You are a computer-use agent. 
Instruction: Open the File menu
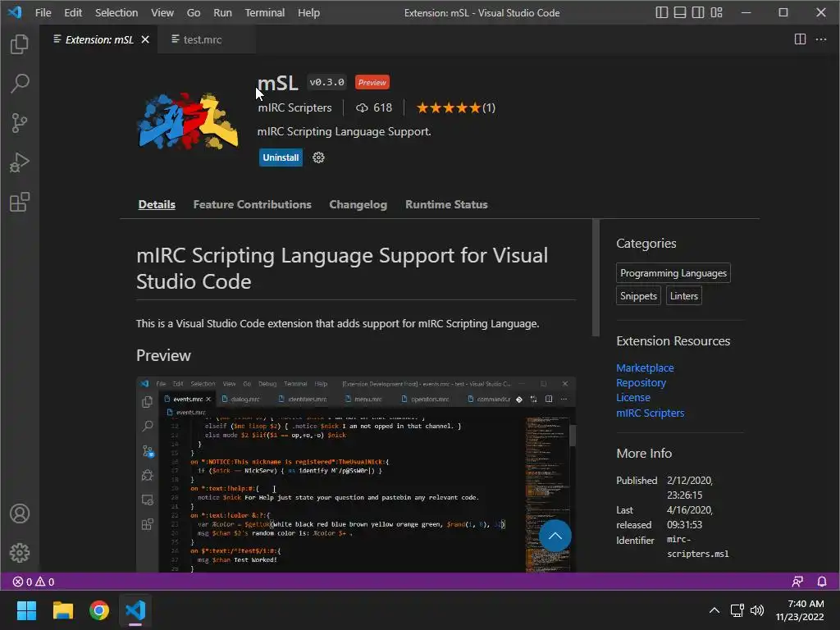43,12
